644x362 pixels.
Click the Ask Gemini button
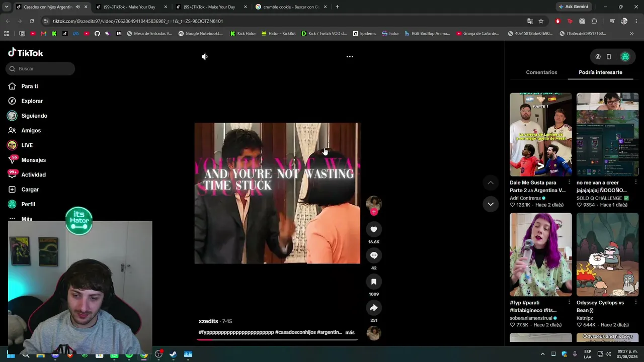573,7
